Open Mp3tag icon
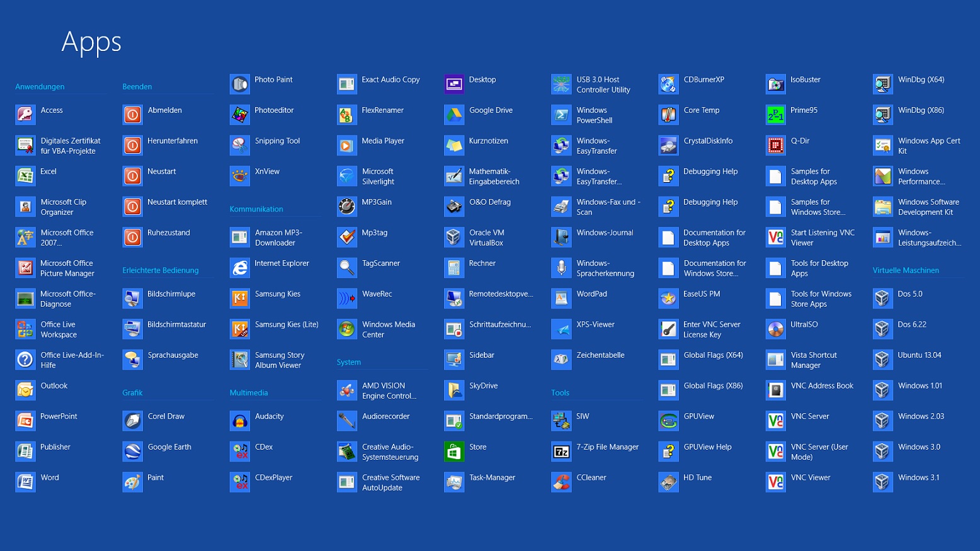The width and height of the screenshot is (980, 551). coord(347,237)
